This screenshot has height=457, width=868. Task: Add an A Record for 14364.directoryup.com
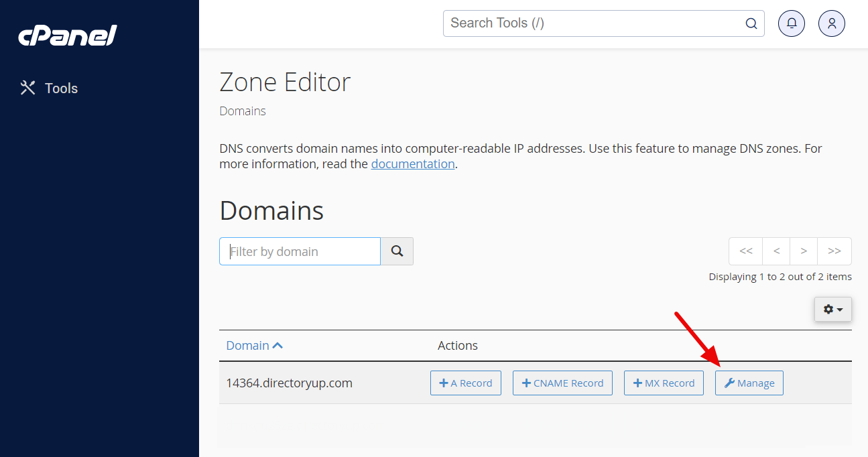(x=466, y=383)
